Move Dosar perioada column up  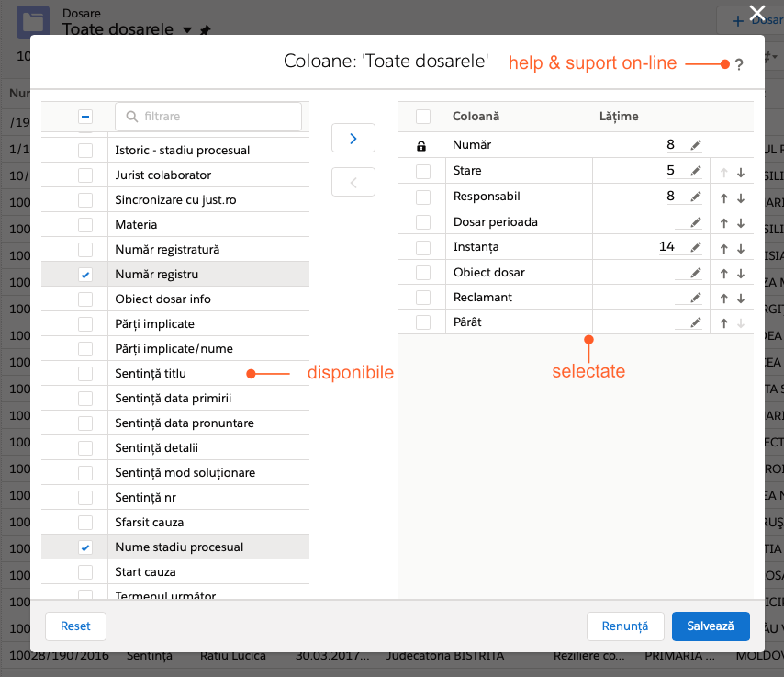724,223
